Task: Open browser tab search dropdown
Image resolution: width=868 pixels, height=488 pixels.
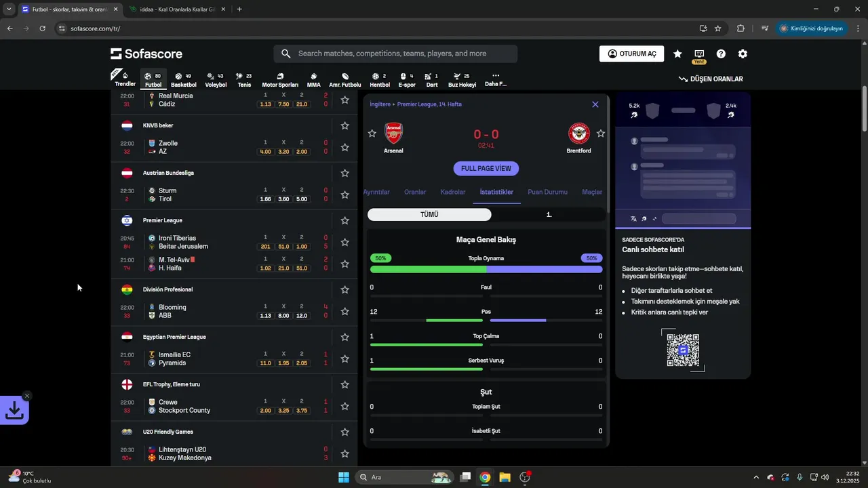Action: click(x=9, y=9)
